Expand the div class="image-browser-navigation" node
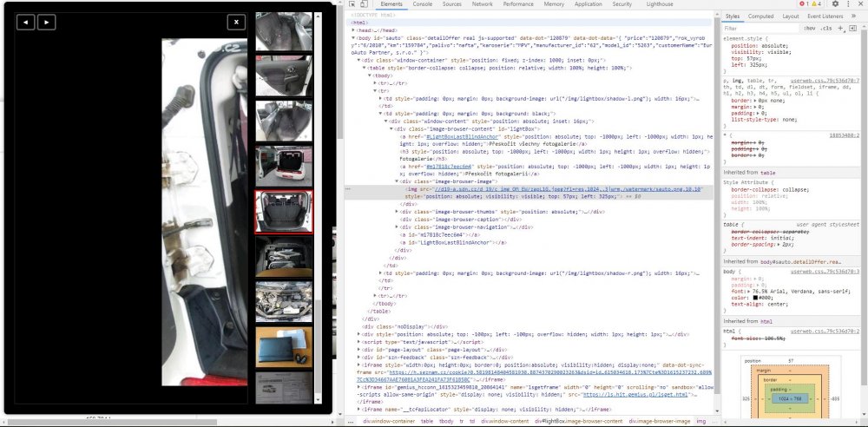Viewport: 868px width, 427px height. pyautogui.click(x=397, y=227)
